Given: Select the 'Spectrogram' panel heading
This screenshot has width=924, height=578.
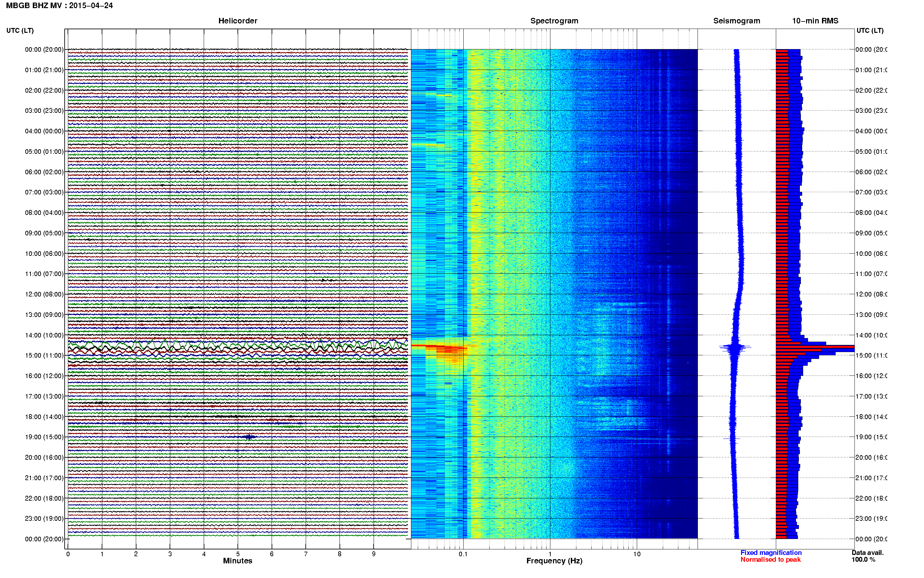Looking at the screenshot, I should point(554,21).
